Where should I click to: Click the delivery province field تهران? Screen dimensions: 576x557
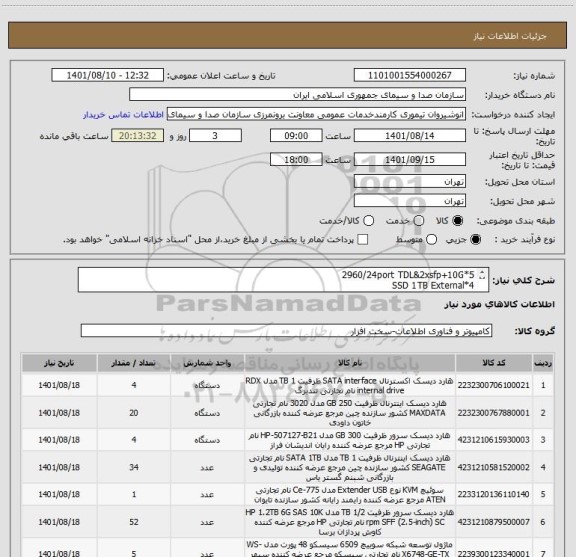click(410, 182)
